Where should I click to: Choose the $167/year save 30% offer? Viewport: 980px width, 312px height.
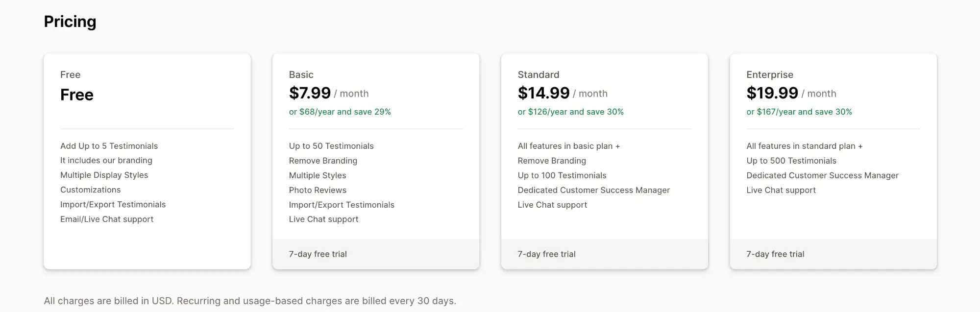pos(799,112)
